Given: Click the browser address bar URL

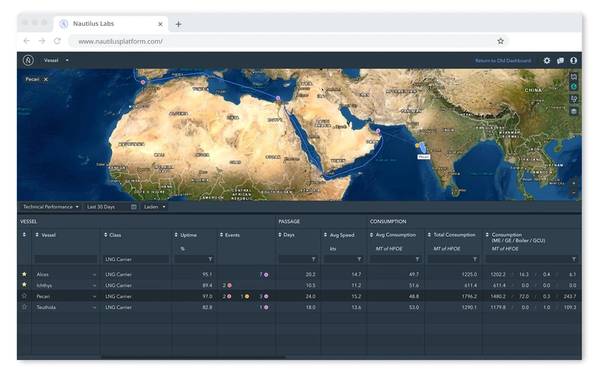Looking at the screenshot, I should [x=120, y=41].
